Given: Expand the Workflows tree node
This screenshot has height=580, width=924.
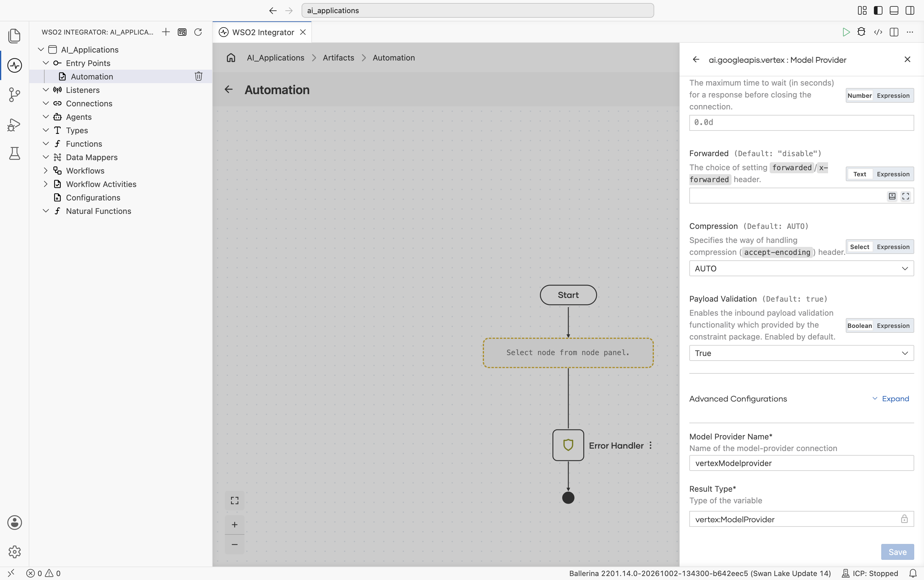Looking at the screenshot, I should [x=46, y=171].
